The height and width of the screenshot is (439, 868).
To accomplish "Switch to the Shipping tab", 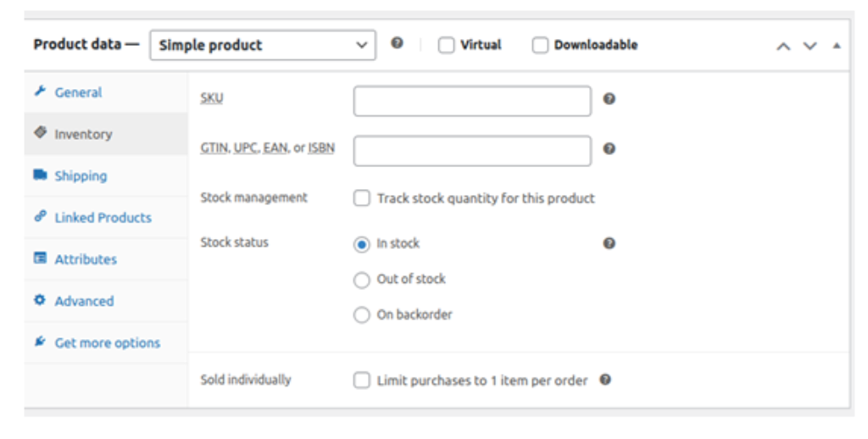I will (x=106, y=175).
